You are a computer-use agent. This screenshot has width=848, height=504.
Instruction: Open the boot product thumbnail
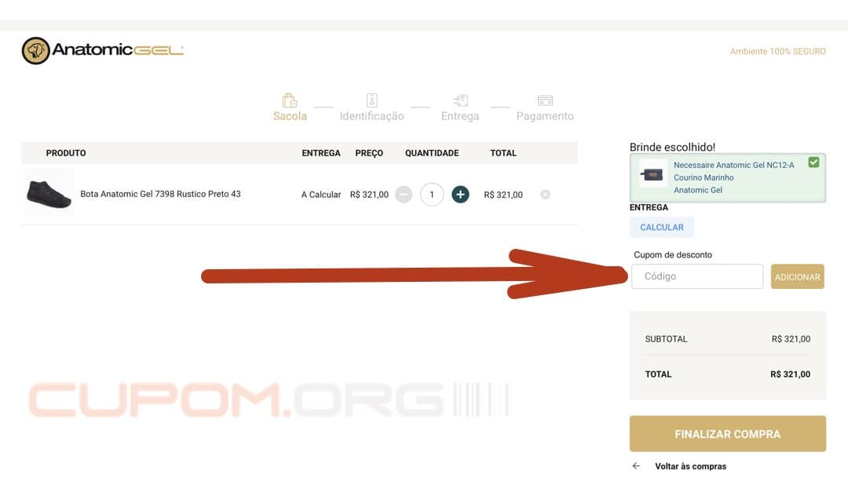click(49, 193)
